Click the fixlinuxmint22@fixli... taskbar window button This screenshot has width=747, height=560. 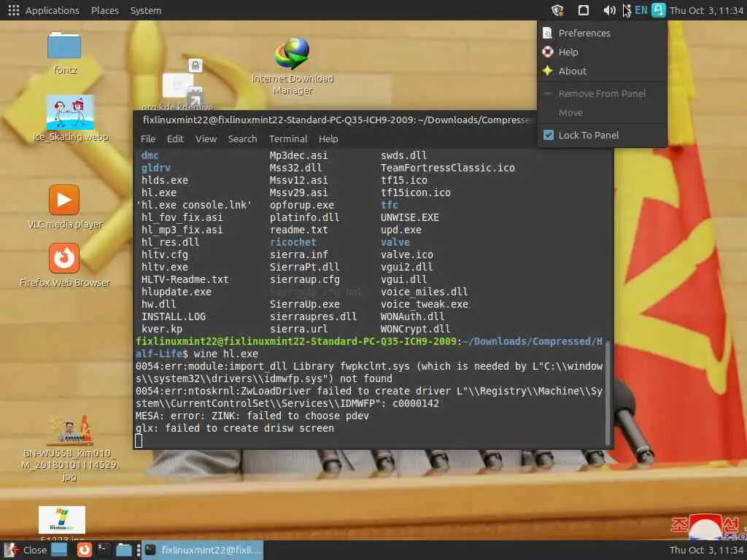[203, 550]
